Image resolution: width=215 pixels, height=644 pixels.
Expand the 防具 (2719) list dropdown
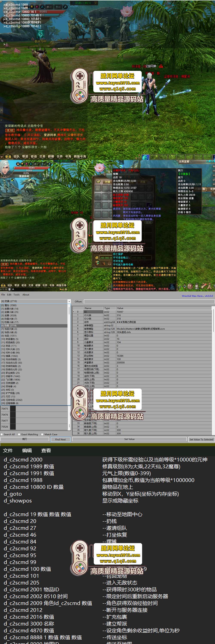[69, 302]
